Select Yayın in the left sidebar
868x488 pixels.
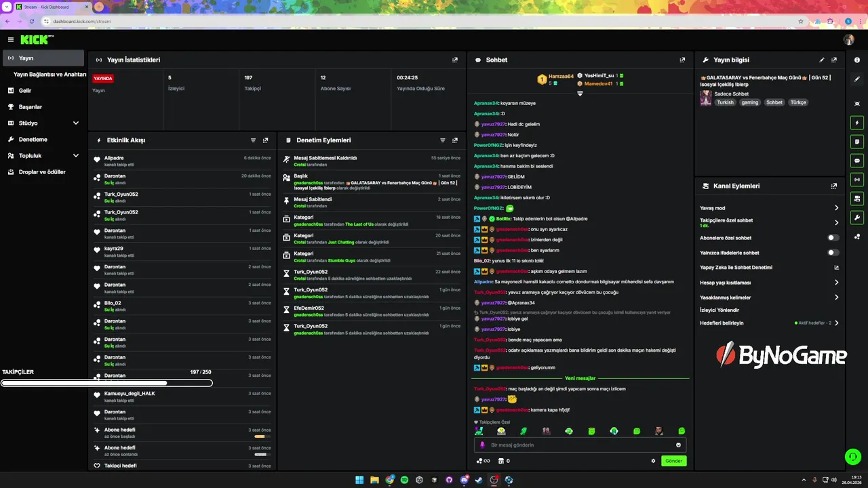(x=43, y=58)
